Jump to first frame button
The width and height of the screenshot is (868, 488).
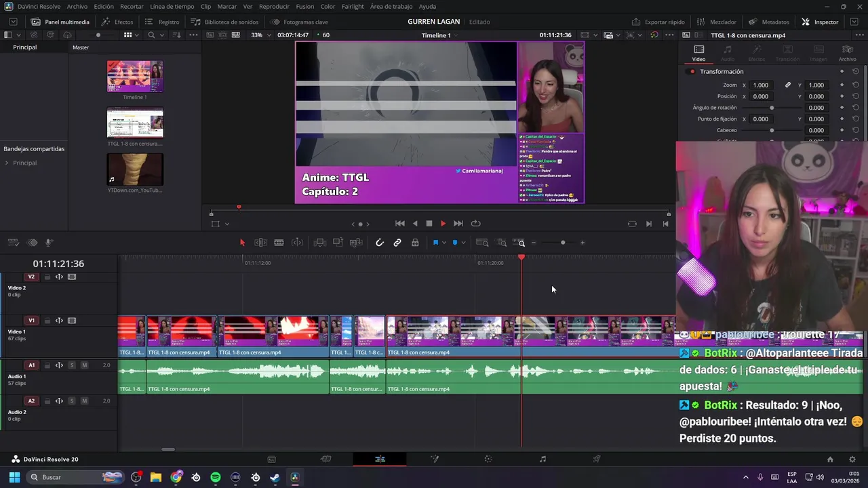(400, 224)
